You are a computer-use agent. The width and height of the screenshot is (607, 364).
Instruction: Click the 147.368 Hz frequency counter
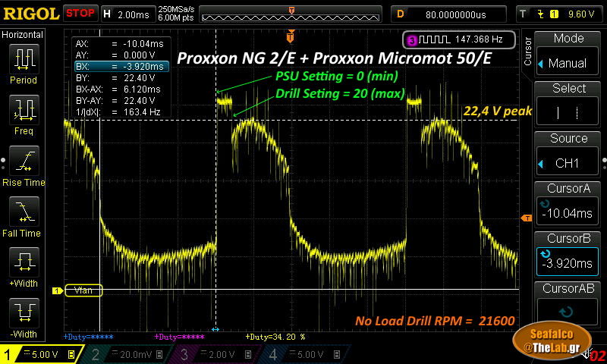pyautogui.click(x=459, y=39)
